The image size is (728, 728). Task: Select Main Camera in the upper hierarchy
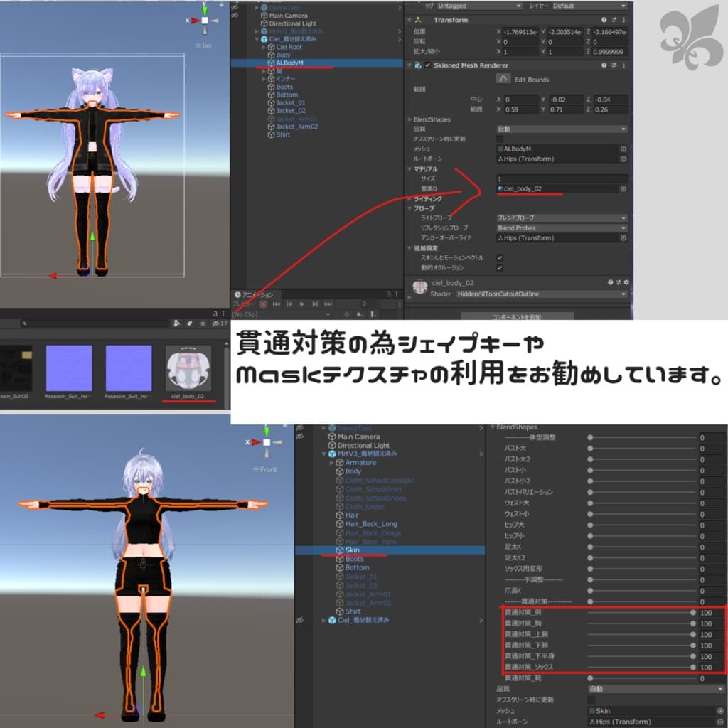point(288,16)
